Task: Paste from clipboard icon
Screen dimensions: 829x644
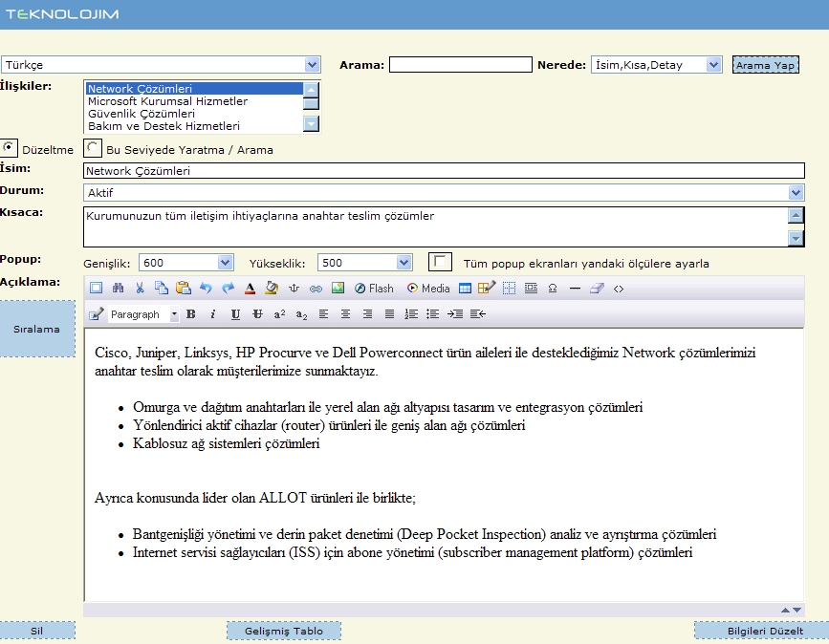Action: [x=184, y=288]
